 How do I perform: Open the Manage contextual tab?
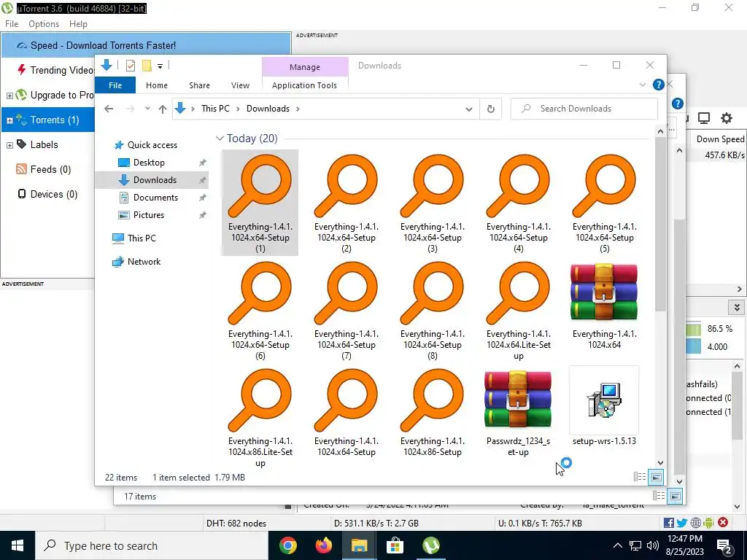click(x=305, y=66)
